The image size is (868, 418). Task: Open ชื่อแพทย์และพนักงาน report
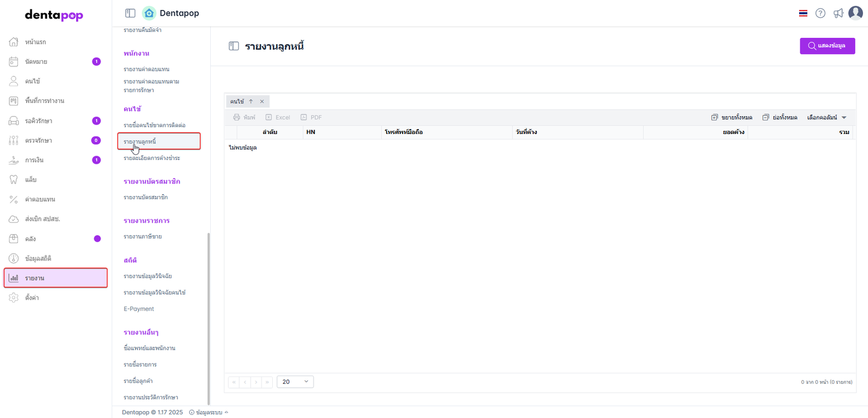pos(149,348)
